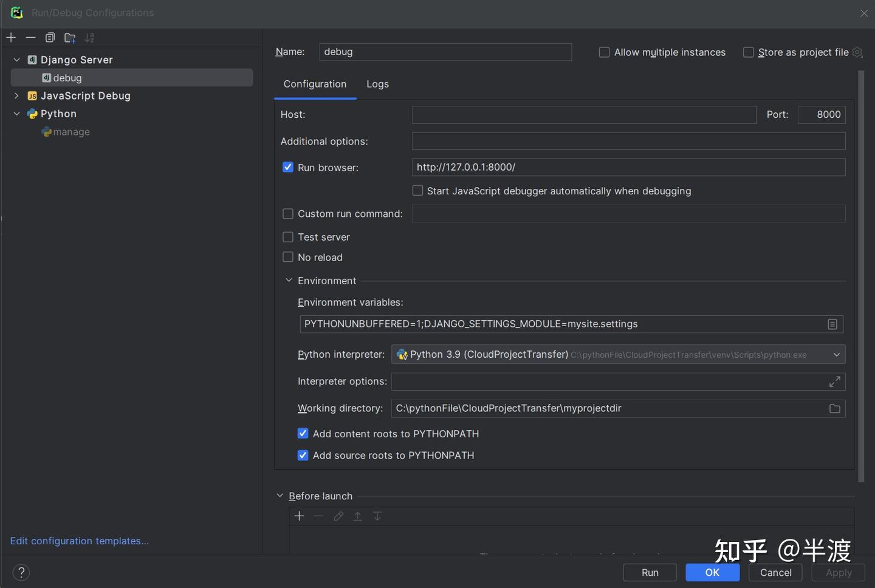Enable Allow multiple instances
The width and height of the screenshot is (875, 588).
[604, 52]
